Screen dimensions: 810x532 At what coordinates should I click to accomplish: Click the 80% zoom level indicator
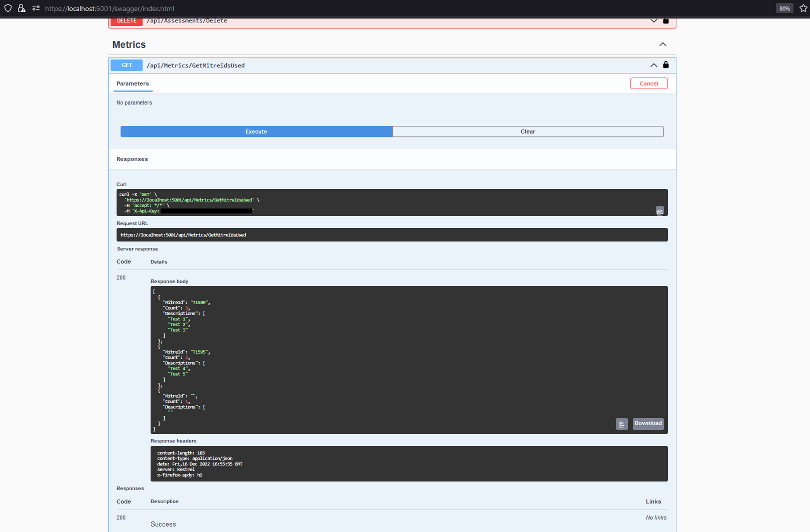point(784,8)
